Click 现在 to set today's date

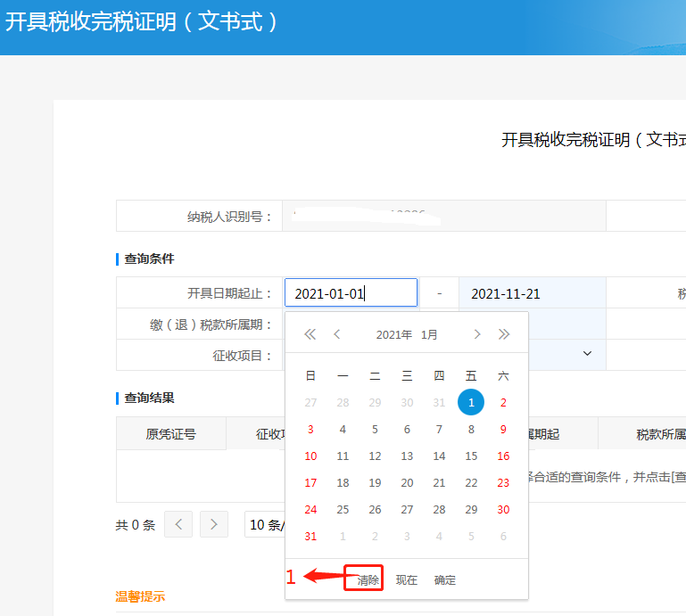[407, 579]
